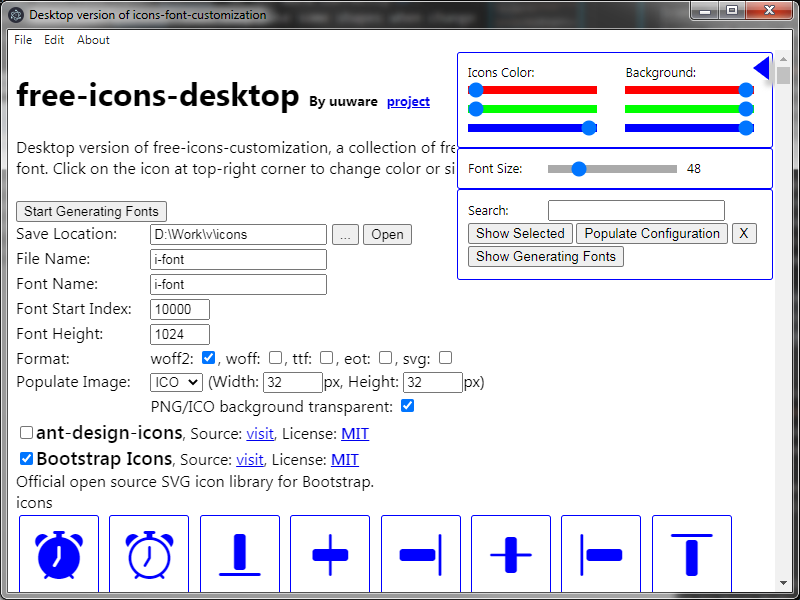
Task: Click the vertical scrollbar thumb
Action: 783,74
